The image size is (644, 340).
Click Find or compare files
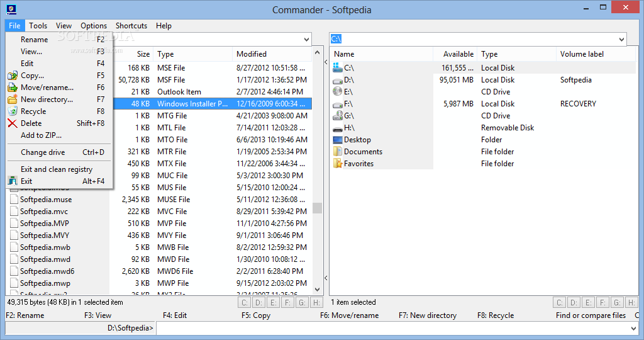coord(591,315)
